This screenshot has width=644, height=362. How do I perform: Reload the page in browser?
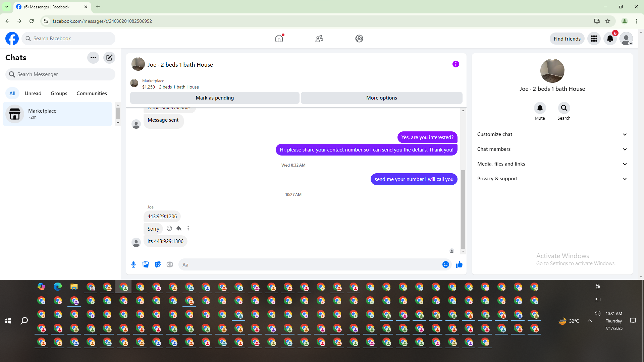coord(32,21)
